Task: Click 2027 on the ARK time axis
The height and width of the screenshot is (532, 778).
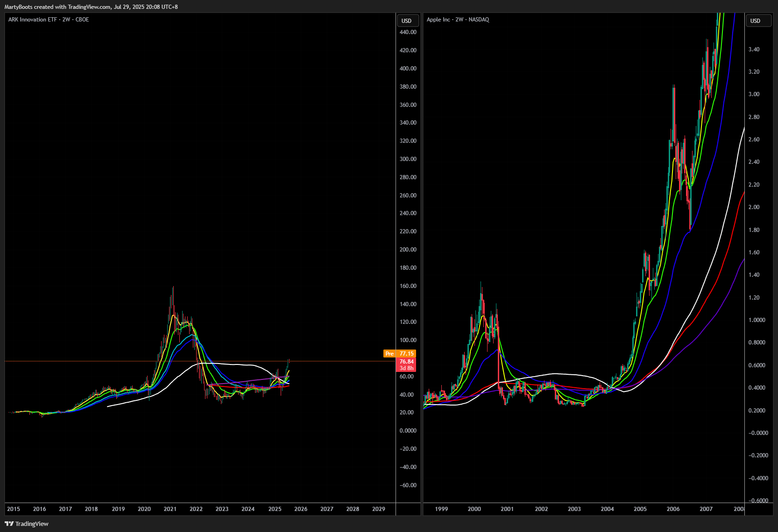Action: [x=327, y=509]
